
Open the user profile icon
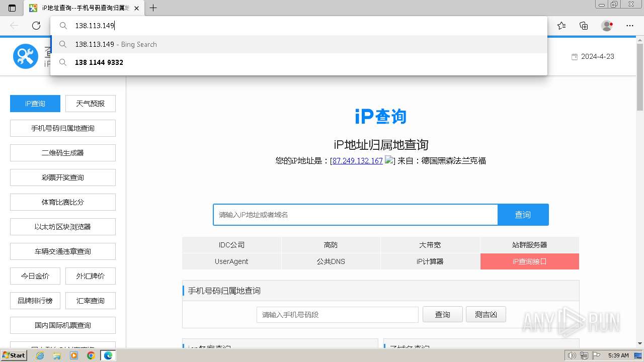tap(607, 26)
